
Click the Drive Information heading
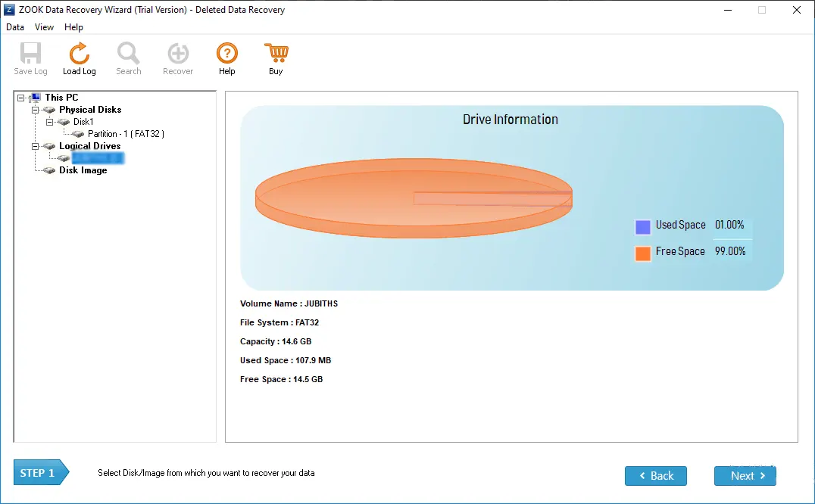pyautogui.click(x=511, y=120)
